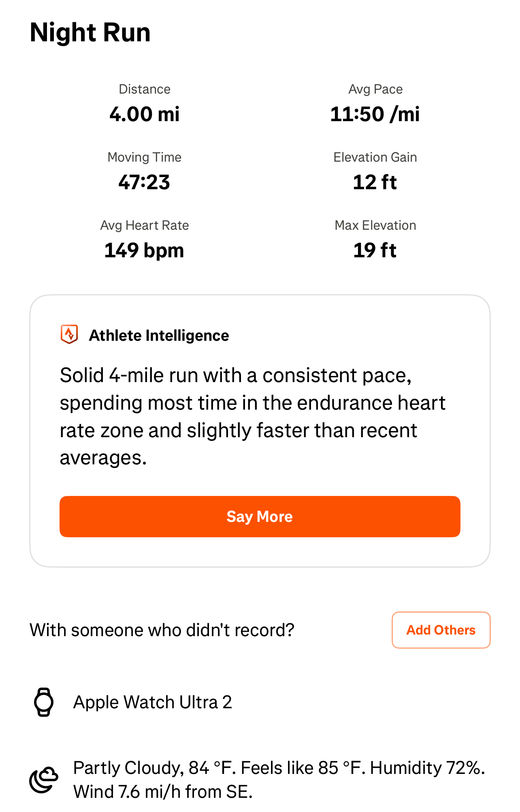
Task: Tap the Athlete Intelligence logo icon
Action: click(69, 334)
